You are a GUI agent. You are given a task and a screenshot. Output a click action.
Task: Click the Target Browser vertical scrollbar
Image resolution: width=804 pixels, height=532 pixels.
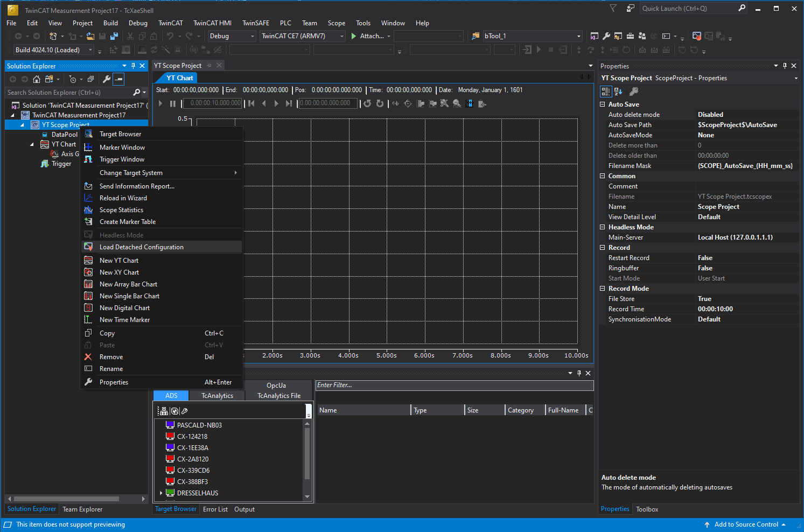[x=307, y=453]
